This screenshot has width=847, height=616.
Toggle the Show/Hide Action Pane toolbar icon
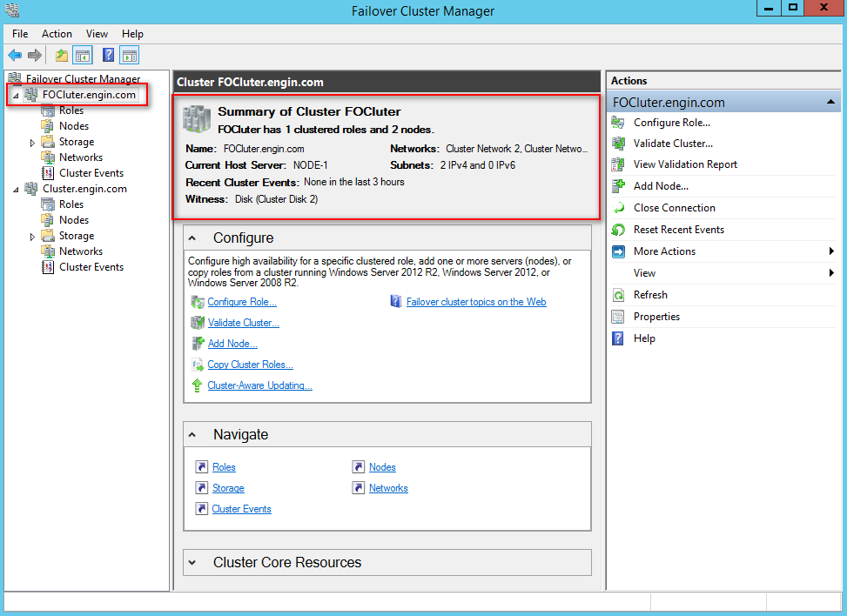coord(130,55)
